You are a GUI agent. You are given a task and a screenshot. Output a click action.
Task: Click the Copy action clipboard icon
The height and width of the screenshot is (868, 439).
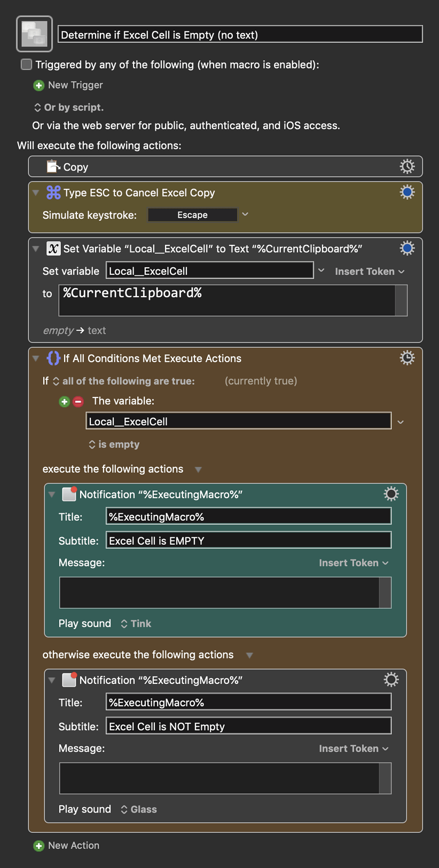point(52,166)
